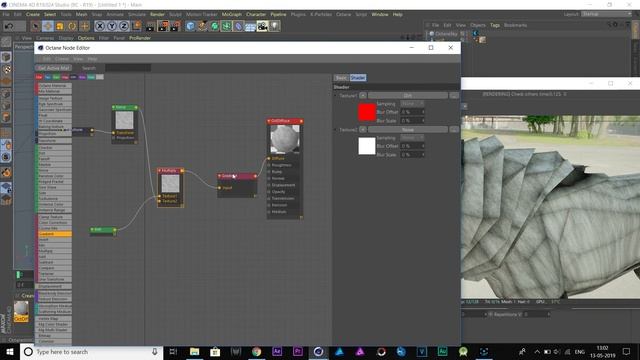Image resolution: width=640 pixels, height=360 pixels.
Task: Click the node editor Search field
Action: pyautogui.click(x=128, y=68)
